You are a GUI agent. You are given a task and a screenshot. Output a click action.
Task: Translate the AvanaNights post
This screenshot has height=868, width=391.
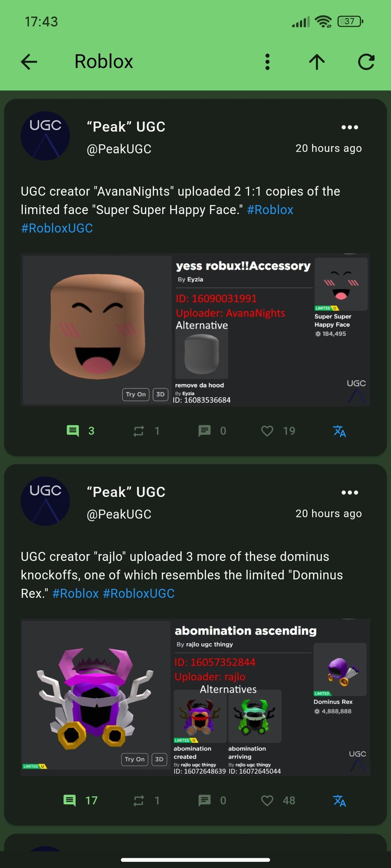pyautogui.click(x=339, y=431)
